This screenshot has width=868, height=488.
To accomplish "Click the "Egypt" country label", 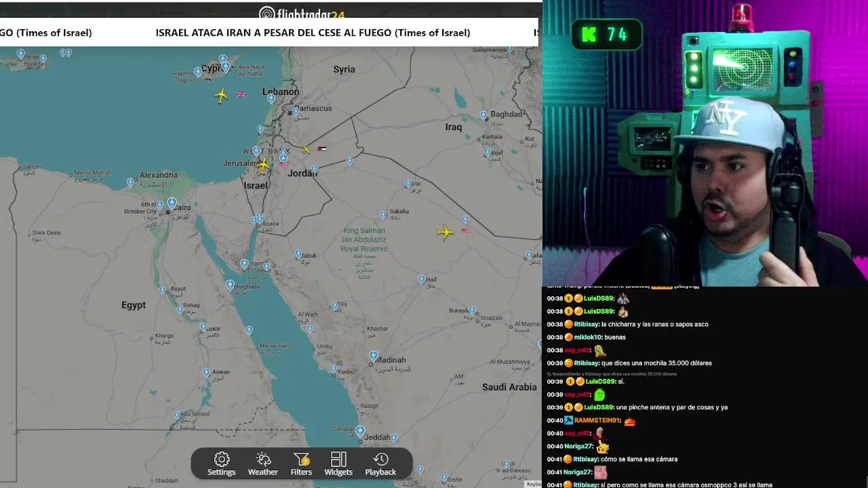I will tap(134, 305).
